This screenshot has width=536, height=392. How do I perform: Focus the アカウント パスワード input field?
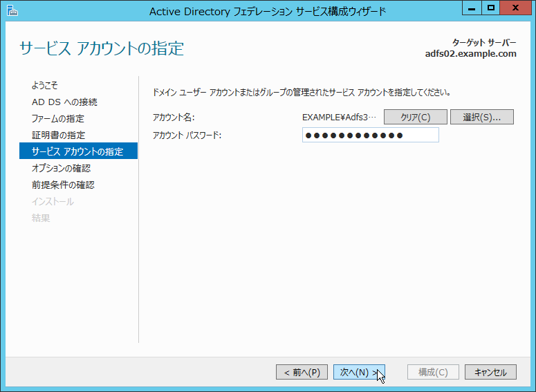click(x=371, y=135)
